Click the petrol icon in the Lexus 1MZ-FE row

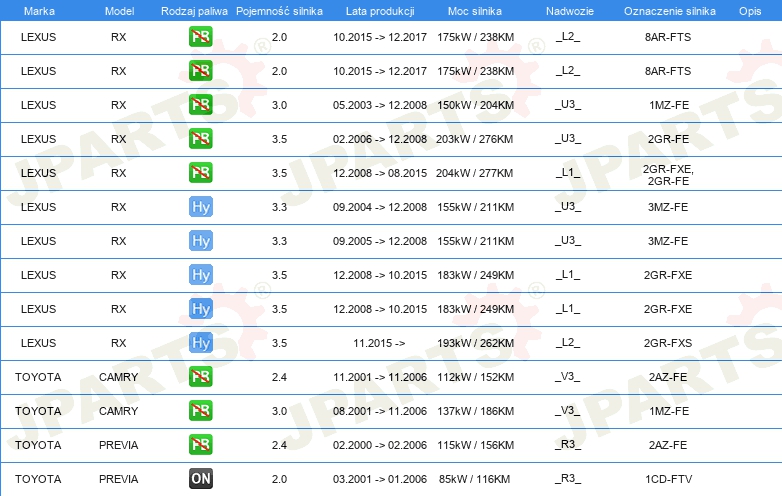[200, 105]
